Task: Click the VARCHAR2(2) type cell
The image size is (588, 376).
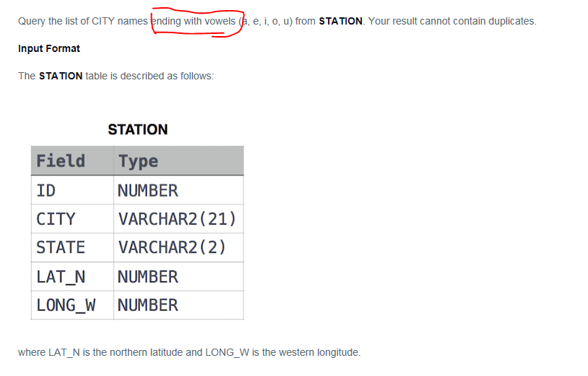Action: (x=178, y=248)
